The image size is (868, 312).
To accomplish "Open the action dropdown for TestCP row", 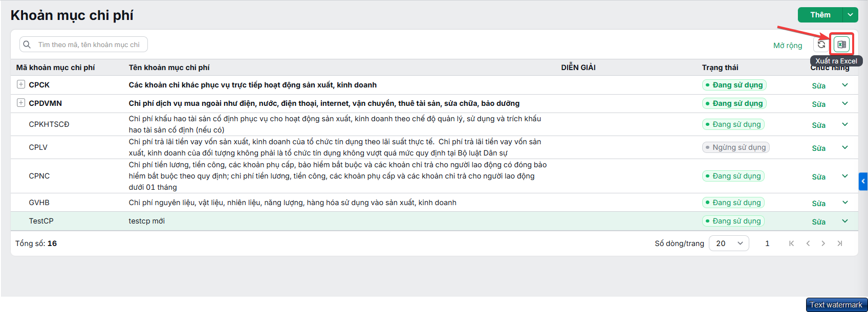I will pyautogui.click(x=845, y=221).
